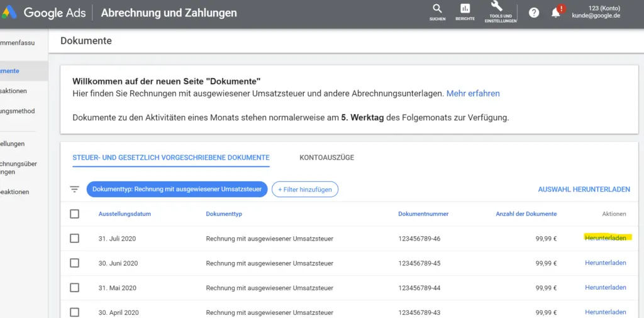
Task: Click the 99,99 € amount for 31. Juli 2020
Action: [547, 239]
